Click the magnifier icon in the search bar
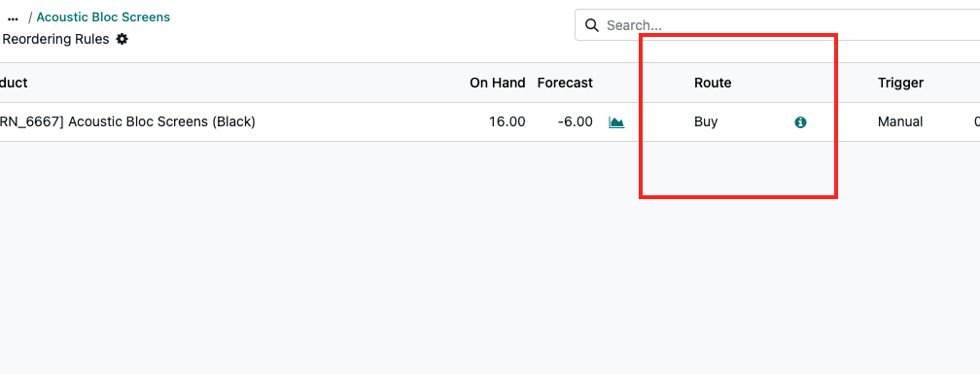This screenshot has height=374, width=980. click(x=591, y=25)
